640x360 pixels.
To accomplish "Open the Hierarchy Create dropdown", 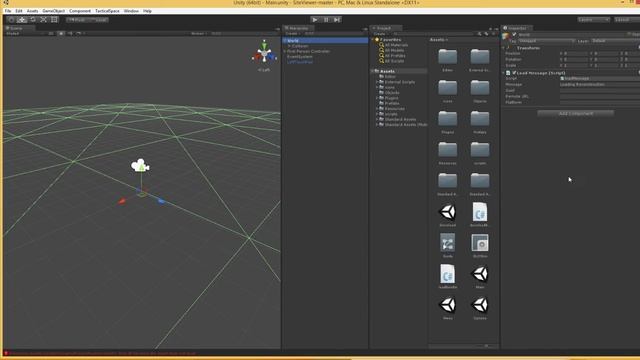I will pos(292,33).
